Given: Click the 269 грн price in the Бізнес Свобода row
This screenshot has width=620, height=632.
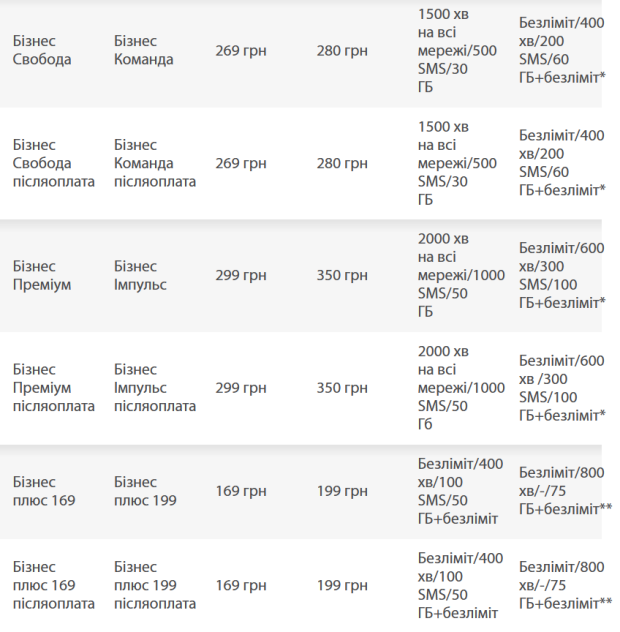Looking at the screenshot, I should click(x=241, y=51).
